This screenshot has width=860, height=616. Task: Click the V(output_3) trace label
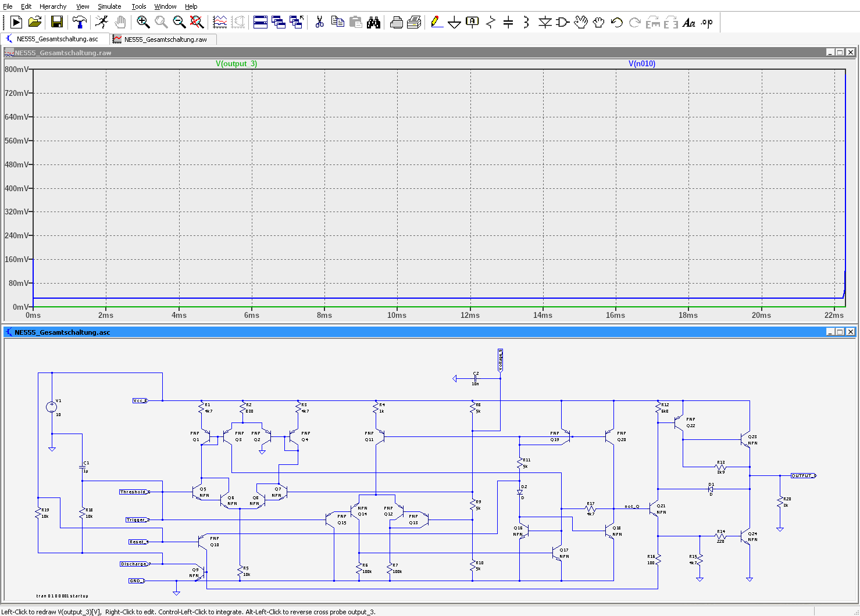(236, 63)
